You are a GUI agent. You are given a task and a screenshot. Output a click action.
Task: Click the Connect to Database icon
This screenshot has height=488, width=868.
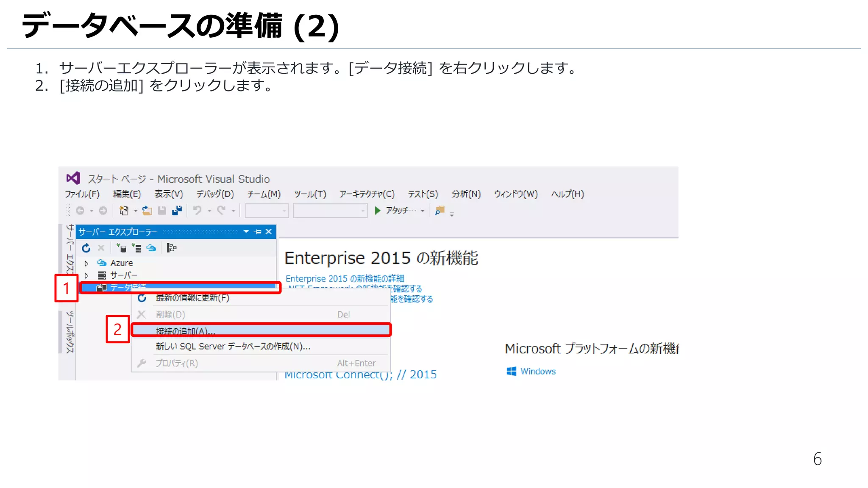click(x=121, y=248)
